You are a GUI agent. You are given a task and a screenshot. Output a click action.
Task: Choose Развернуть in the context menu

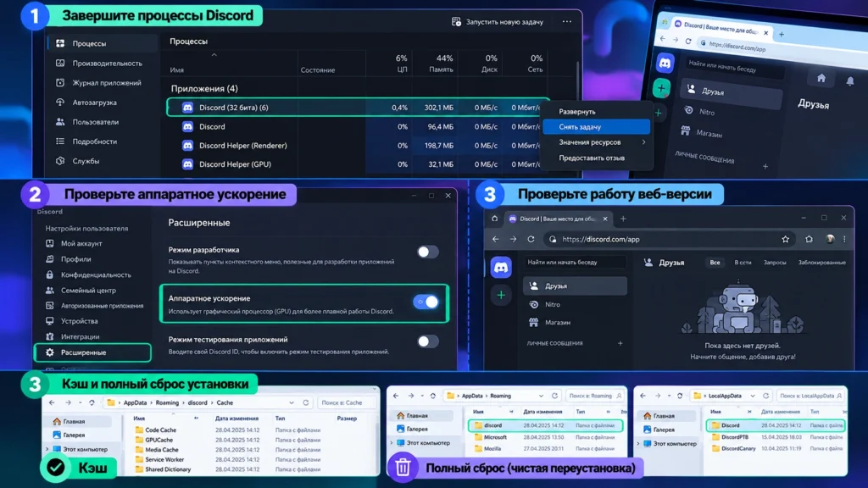576,112
